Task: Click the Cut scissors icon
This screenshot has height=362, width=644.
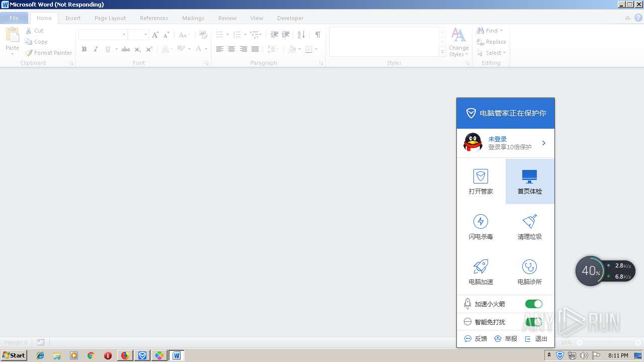Action: coord(29,31)
